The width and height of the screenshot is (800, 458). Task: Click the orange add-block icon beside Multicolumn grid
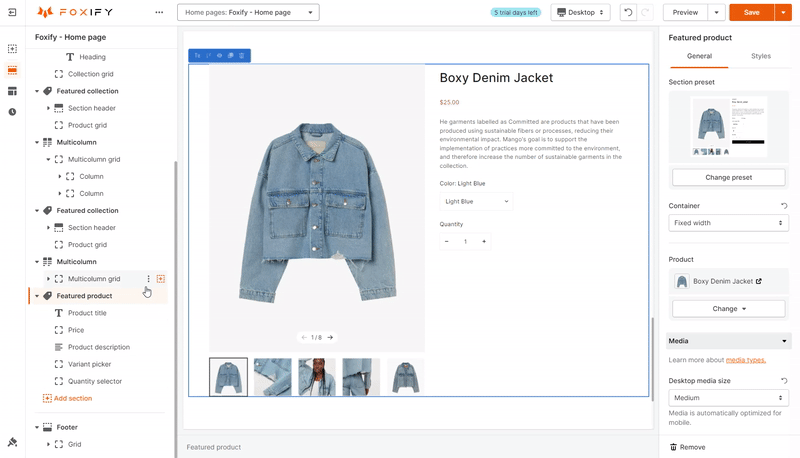tap(161, 279)
